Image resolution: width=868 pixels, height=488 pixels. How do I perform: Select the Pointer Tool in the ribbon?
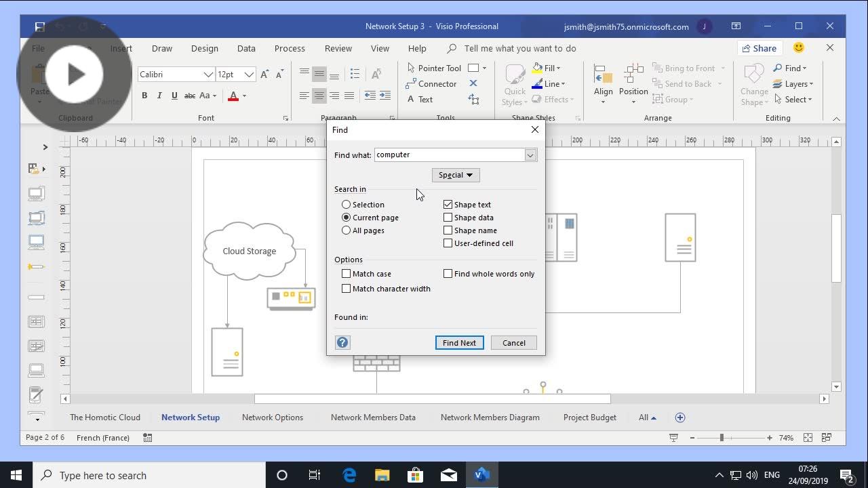click(x=433, y=68)
